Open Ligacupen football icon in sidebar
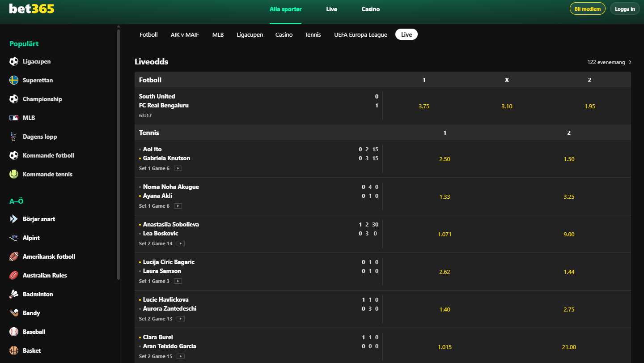 point(14,61)
